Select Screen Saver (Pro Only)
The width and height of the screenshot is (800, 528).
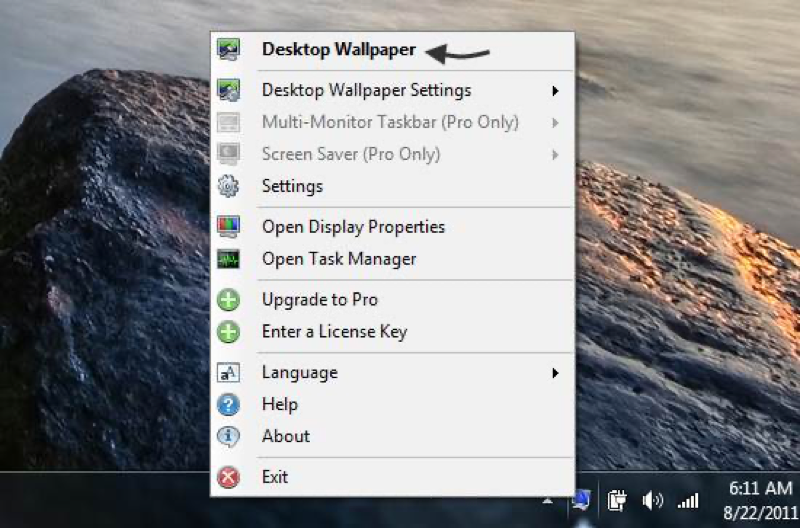pos(392,154)
